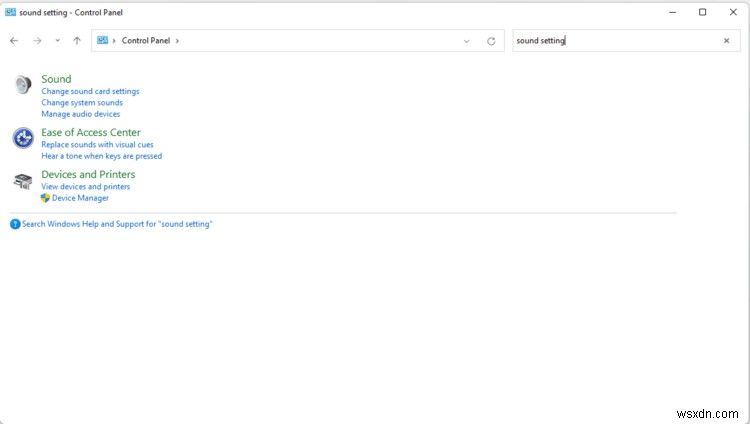Viewport: 750px width, 424px height.
Task: Open the Devices and Printers icon
Action: tap(22, 181)
